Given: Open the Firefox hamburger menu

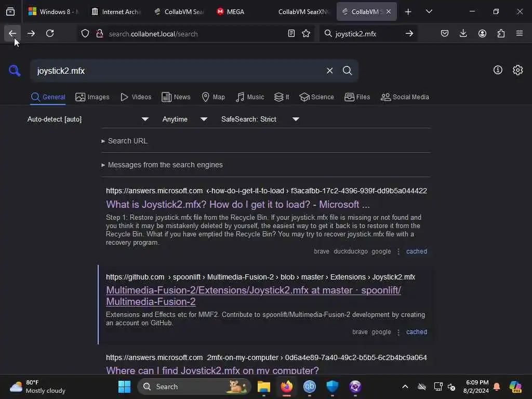Looking at the screenshot, I should pyautogui.click(x=520, y=34).
